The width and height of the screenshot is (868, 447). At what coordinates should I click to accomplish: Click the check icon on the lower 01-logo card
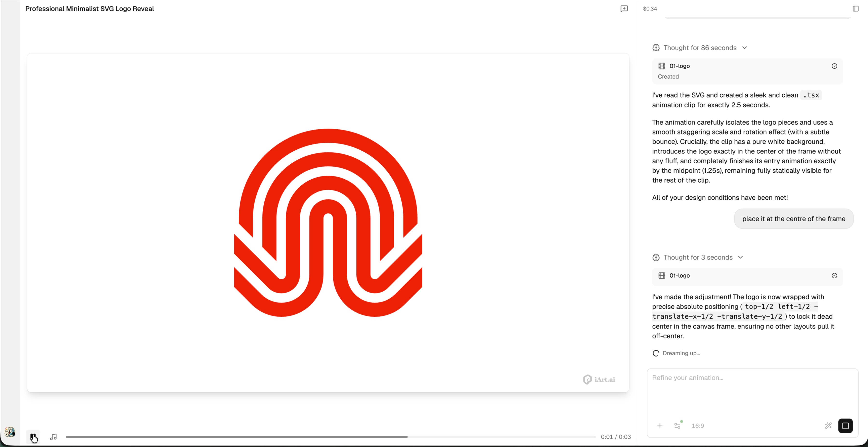point(834,276)
